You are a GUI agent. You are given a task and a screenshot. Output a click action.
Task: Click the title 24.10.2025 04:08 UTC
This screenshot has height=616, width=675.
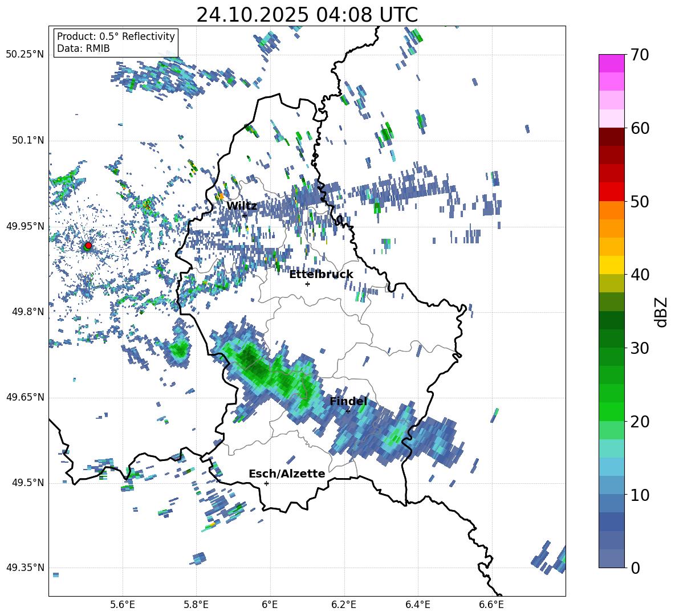point(307,15)
